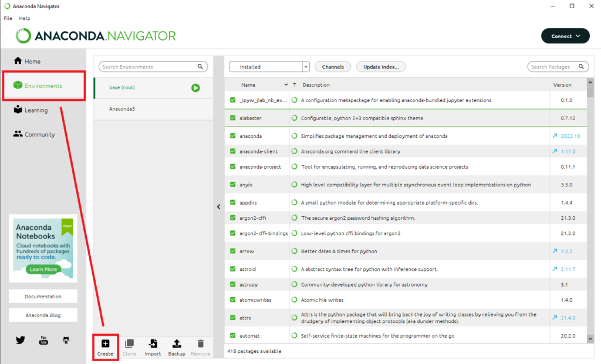Screen dimensions: 601x364
Task: Select the Anaconda3 environment
Action: [153, 109]
